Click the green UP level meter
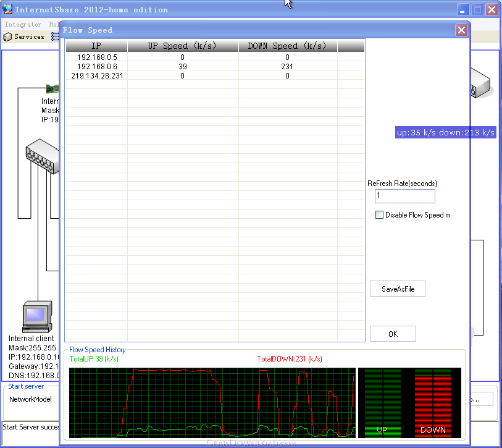Screen dimensions: 502x448 (x=383, y=403)
